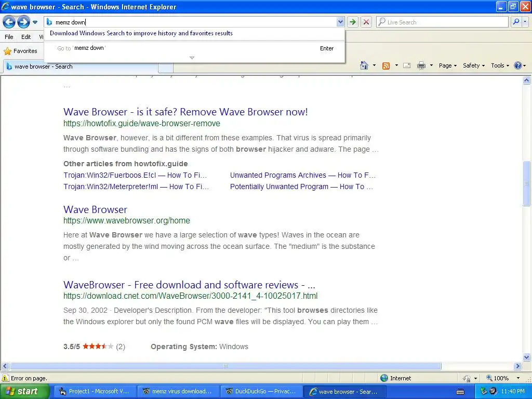Viewport: 532px width, 399px height.
Task: Click the Forward navigation arrow
Action: click(x=23, y=22)
